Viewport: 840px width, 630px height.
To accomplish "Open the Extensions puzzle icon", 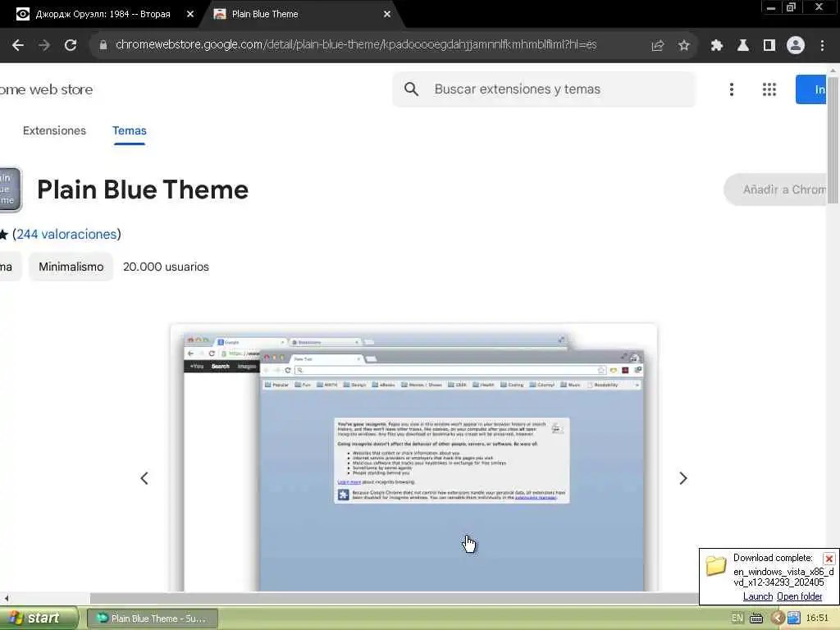I will (x=716, y=46).
